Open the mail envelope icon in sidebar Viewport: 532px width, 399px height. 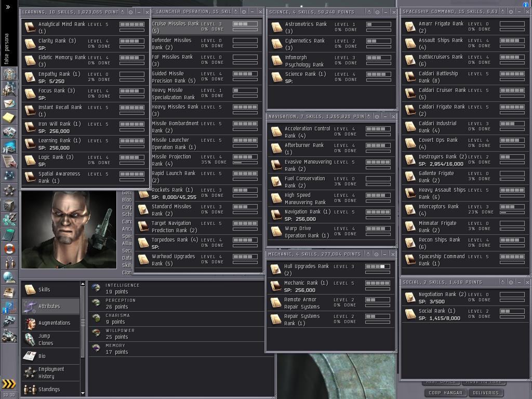[x=9, y=103]
